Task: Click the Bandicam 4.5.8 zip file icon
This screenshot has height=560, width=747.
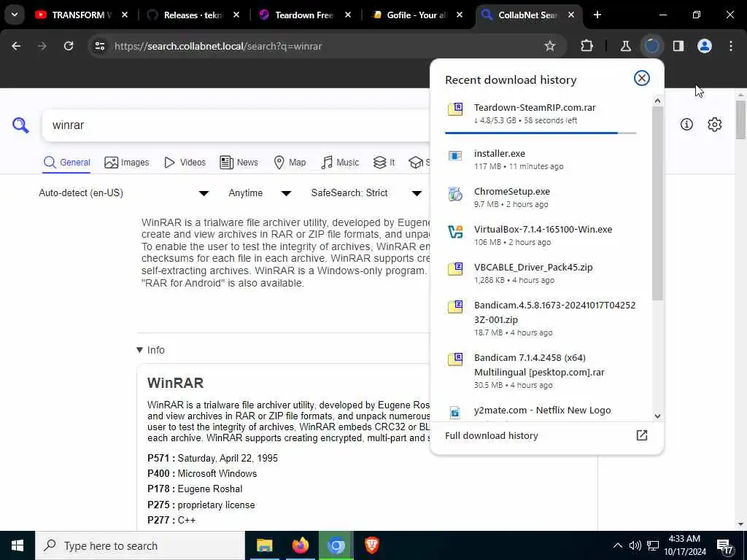Action: (x=455, y=307)
